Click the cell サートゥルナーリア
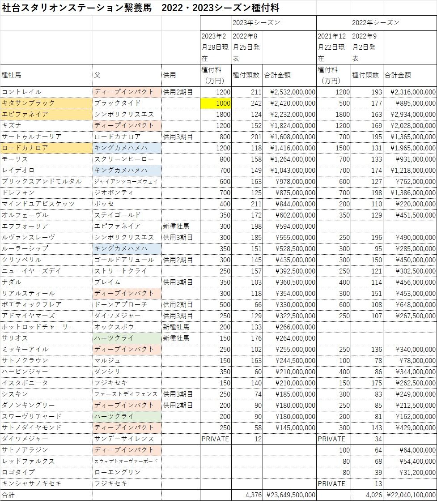This screenshot has width=437, height=504. coord(47,137)
